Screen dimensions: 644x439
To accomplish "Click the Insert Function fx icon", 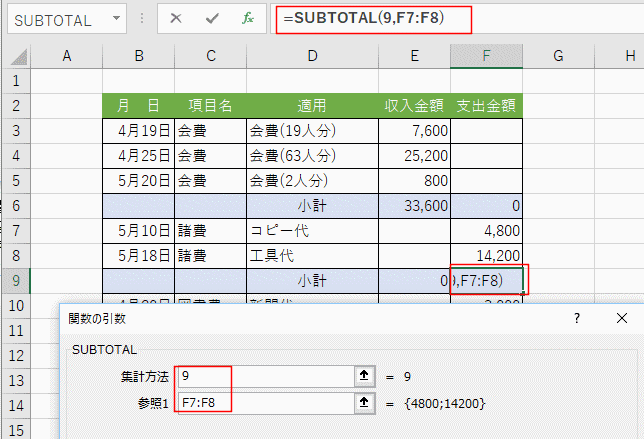I will click(246, 19).
